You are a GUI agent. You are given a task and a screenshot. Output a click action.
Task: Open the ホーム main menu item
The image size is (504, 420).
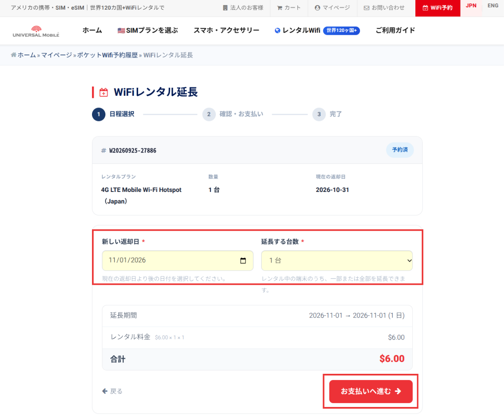tap(92, 30)
